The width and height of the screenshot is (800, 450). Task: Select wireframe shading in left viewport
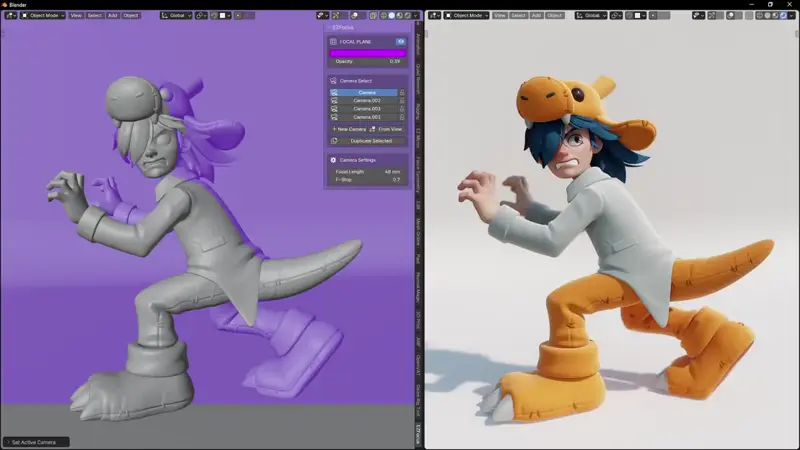coord(384,15)
